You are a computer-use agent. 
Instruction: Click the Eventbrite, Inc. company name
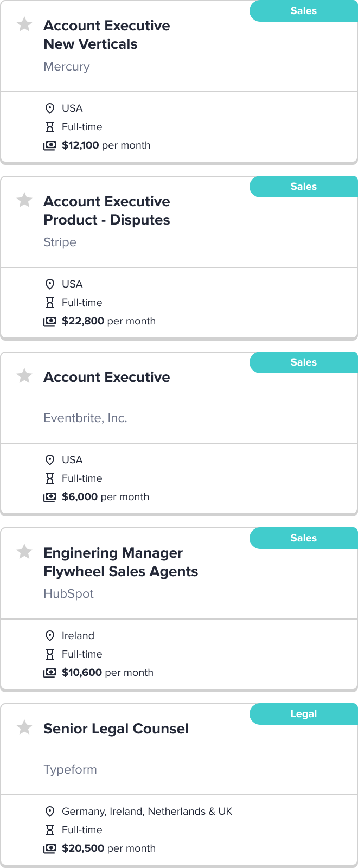[85, 418]
